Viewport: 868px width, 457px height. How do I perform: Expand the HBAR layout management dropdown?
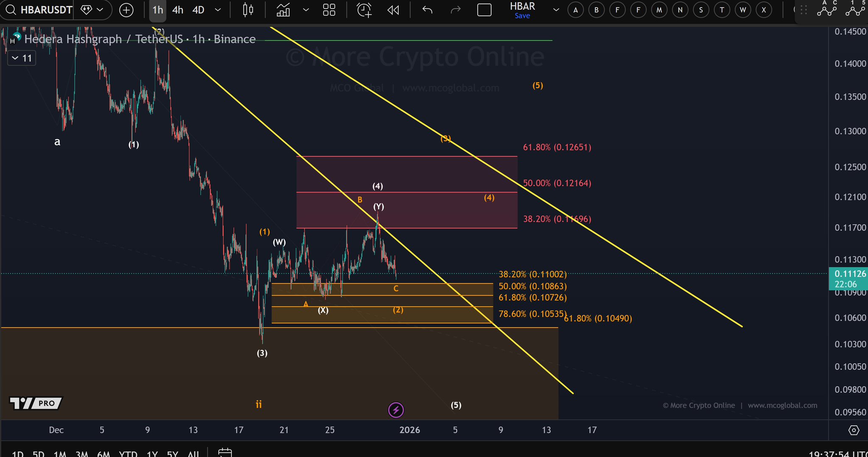[556, 10]
